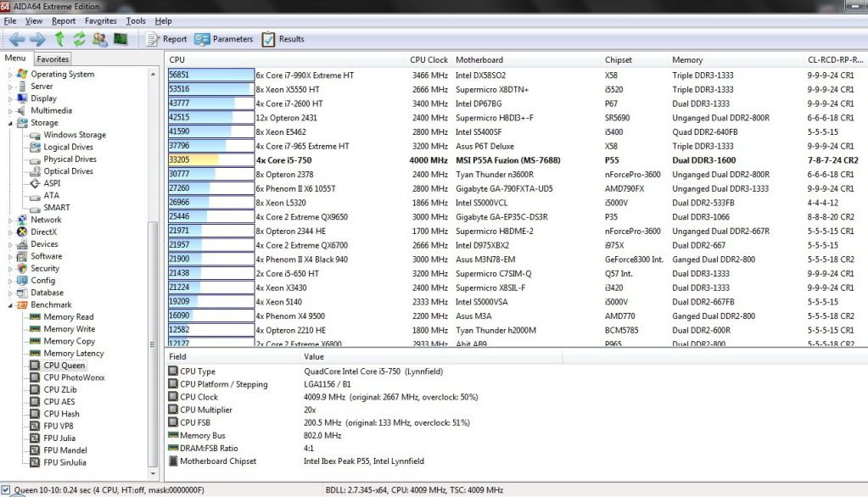Select the CPU AES benchmark
Image resolution: width=868 pixels, height=497 pixels.
59,402
